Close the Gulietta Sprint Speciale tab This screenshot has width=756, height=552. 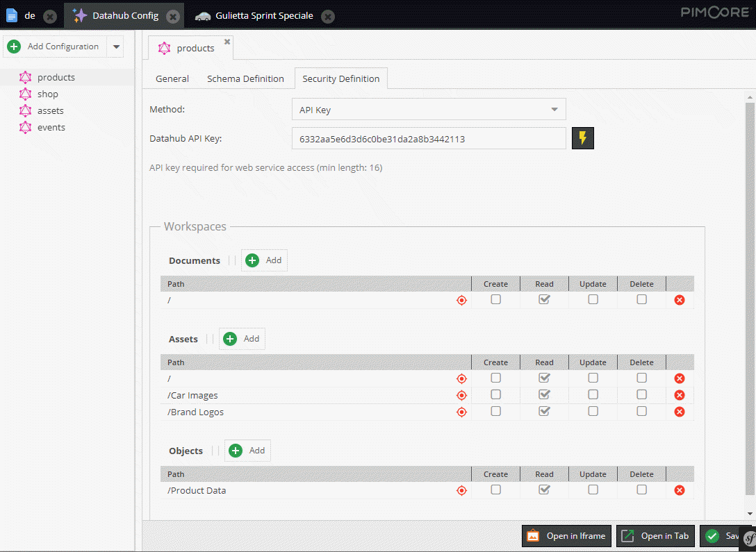[328, 17]
